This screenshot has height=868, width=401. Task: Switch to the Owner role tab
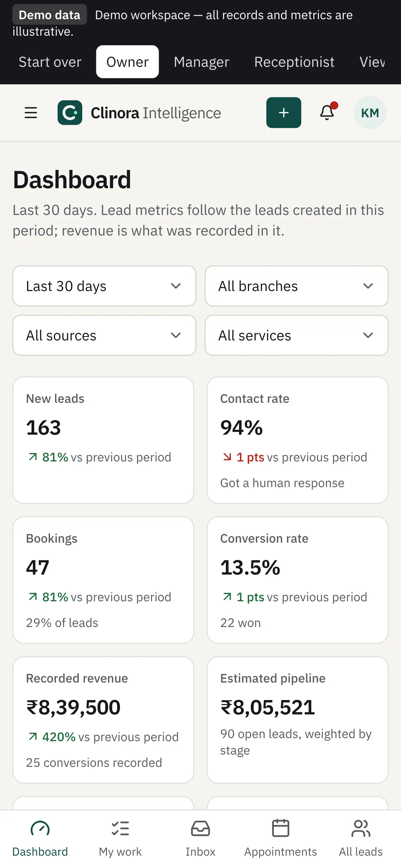tap(127, 62)
